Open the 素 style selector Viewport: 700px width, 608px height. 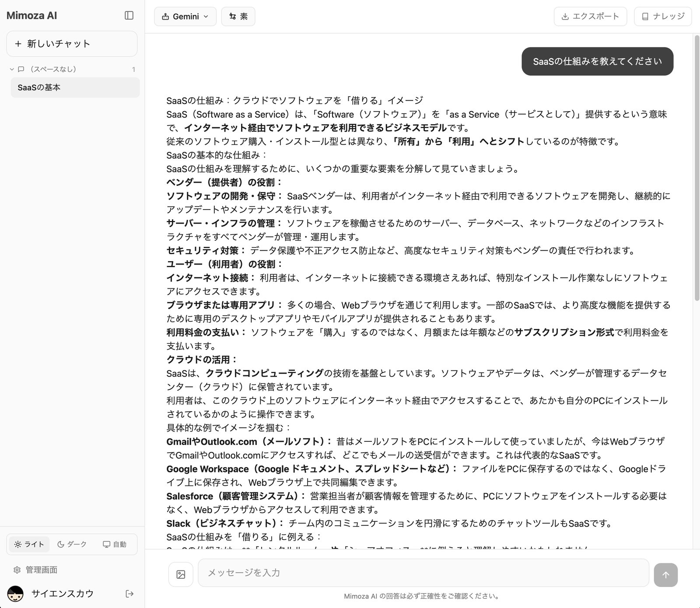point(238,16)
